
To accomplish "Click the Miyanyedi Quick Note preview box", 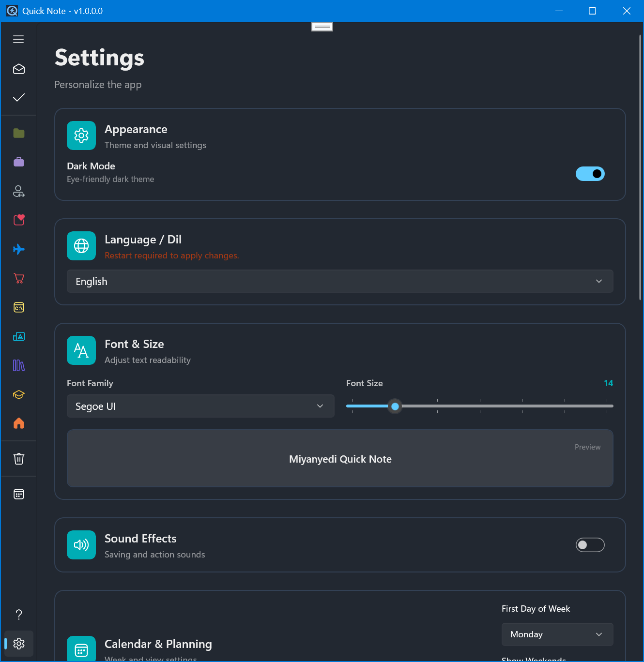I will tap(340, 458).
